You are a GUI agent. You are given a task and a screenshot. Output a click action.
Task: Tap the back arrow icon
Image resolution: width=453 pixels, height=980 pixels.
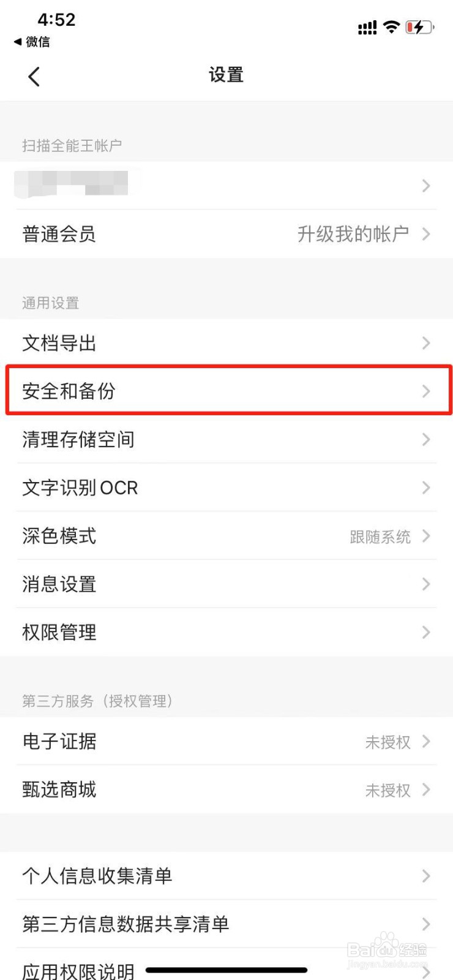coord(34,77)
